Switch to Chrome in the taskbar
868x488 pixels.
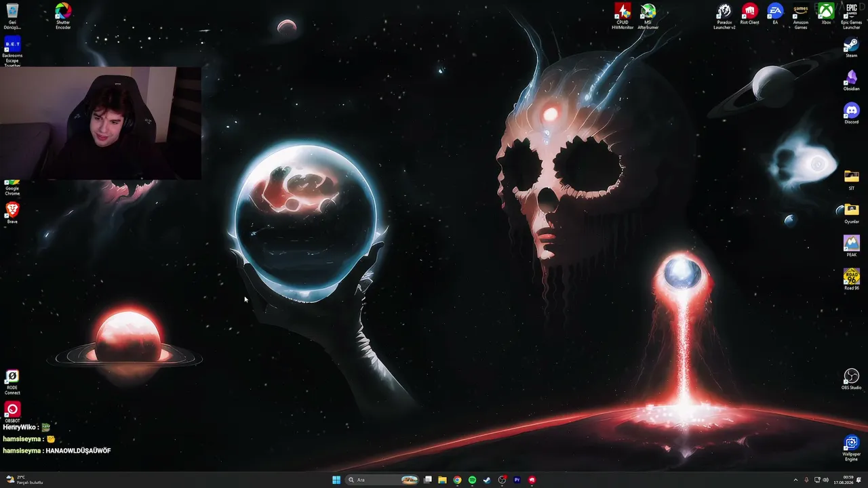pyautogui.click(x=457, y=480)
